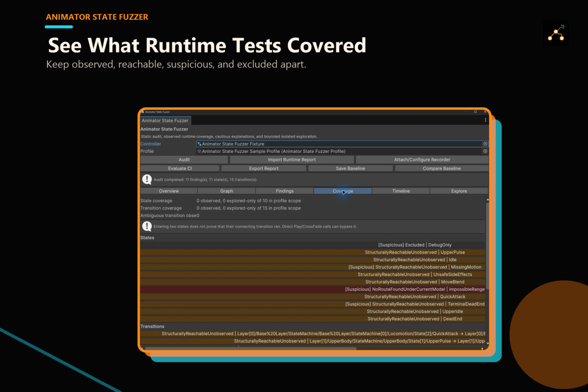Select the Animator State Fuzzer window tab
The width and height of the screenshot is (588, 392).
coord(165,121)
